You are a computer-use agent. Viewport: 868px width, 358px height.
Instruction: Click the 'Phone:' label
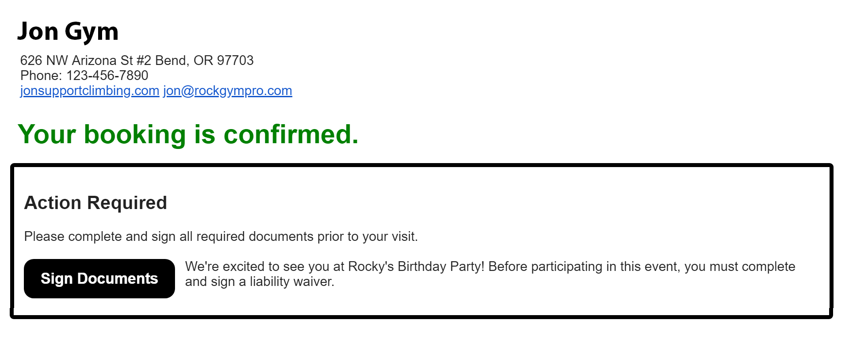pyautogui.click(x=42, y=75)
